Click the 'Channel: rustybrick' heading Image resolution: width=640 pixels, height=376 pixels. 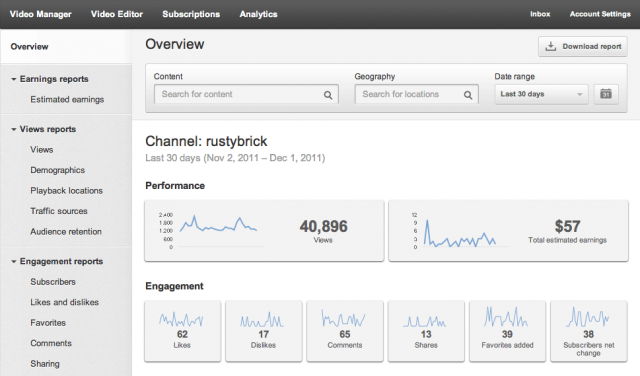click(206, 141)
